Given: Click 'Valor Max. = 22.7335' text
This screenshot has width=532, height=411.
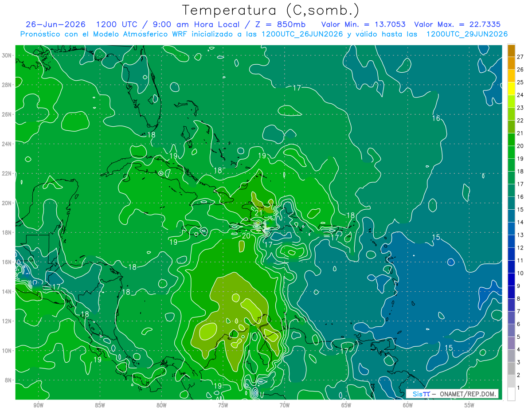Looking at the screenshot, I should click(x=457, y=24).
